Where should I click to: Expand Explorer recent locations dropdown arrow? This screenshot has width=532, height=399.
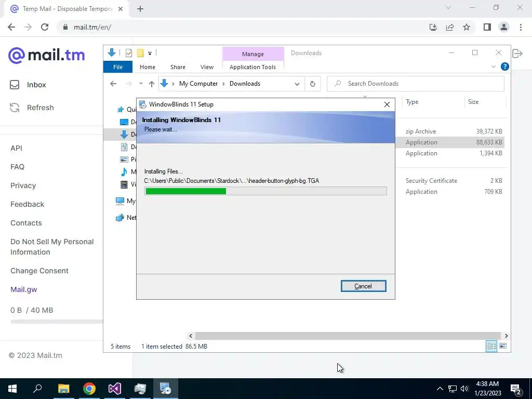(141, 84)
